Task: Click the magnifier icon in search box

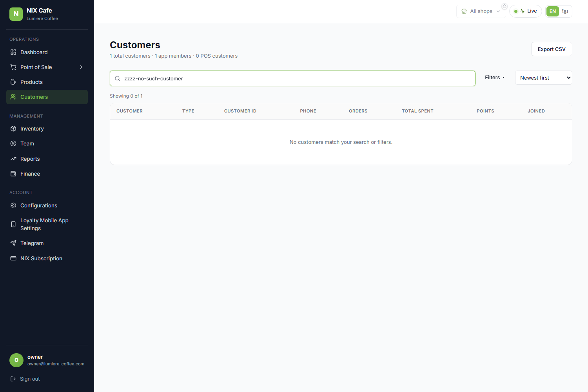Action: [x=117, y=78]
